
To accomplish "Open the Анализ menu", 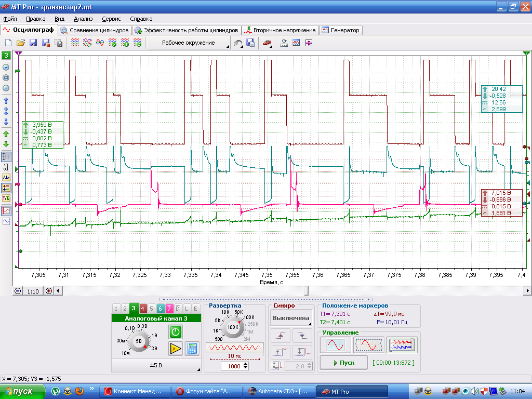I will pyautogui.click(x=83, y=19).
